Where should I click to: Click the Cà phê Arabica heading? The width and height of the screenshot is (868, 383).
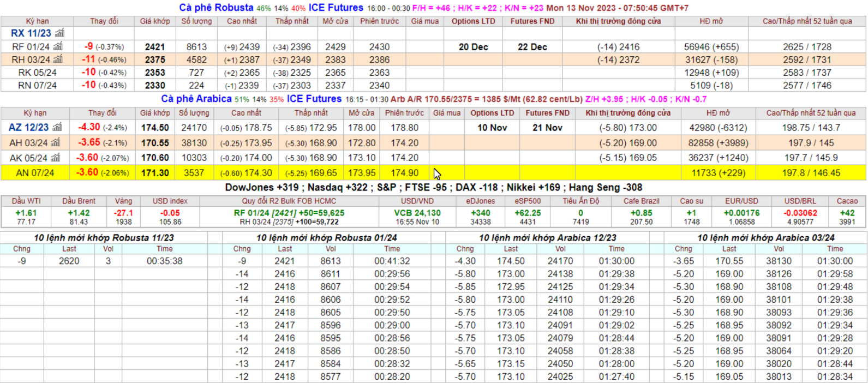point(196,99)
